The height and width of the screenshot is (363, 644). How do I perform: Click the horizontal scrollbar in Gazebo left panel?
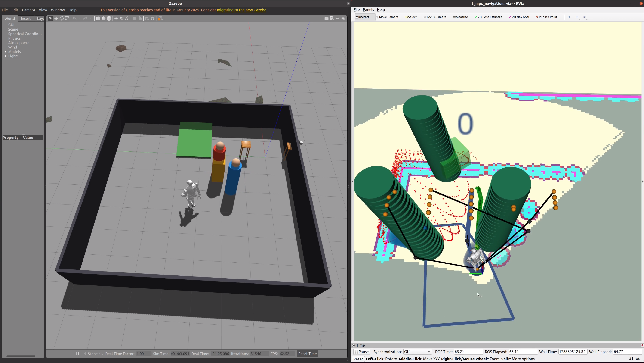21,356
